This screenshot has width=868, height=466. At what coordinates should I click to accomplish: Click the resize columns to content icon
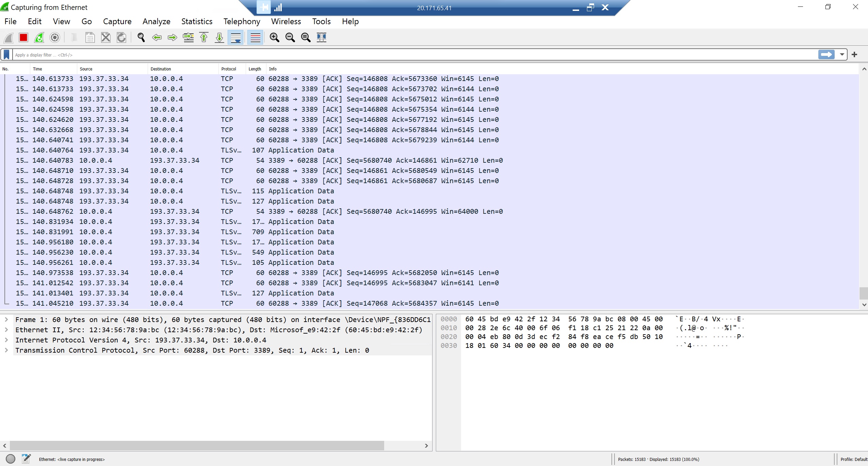pos(322,37)
